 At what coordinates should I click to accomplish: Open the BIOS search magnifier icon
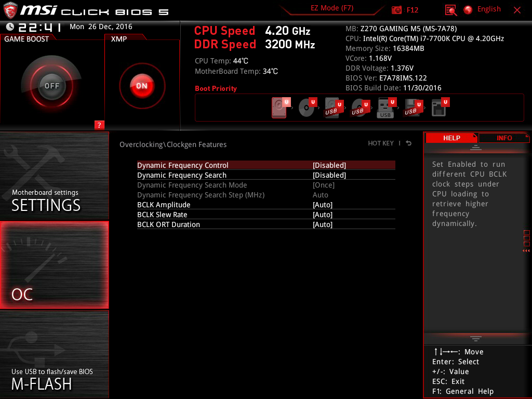pyautogui.click(x=450, y=10)
